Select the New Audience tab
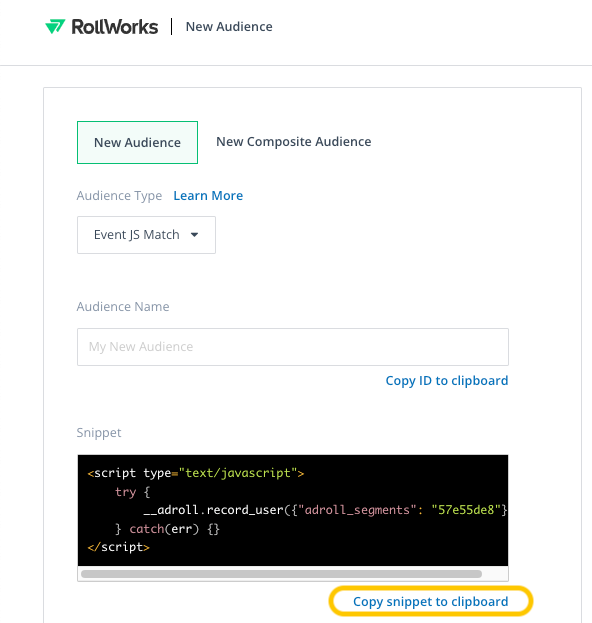This screenshot has width=592, height=623. pos(137,142)
